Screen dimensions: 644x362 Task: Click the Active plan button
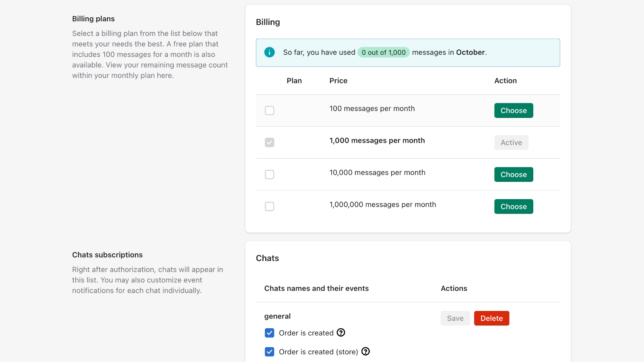tap(511, 142)
